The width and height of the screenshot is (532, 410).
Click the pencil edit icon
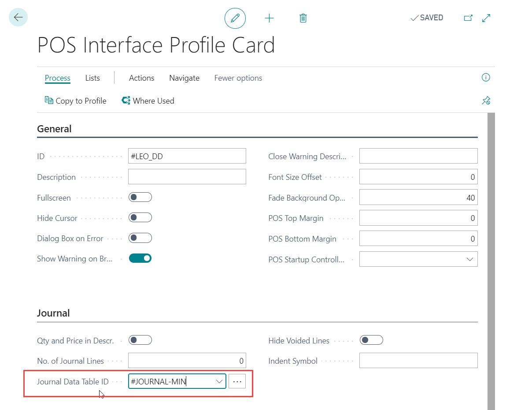pyautogui.click(x=235, y=18)
